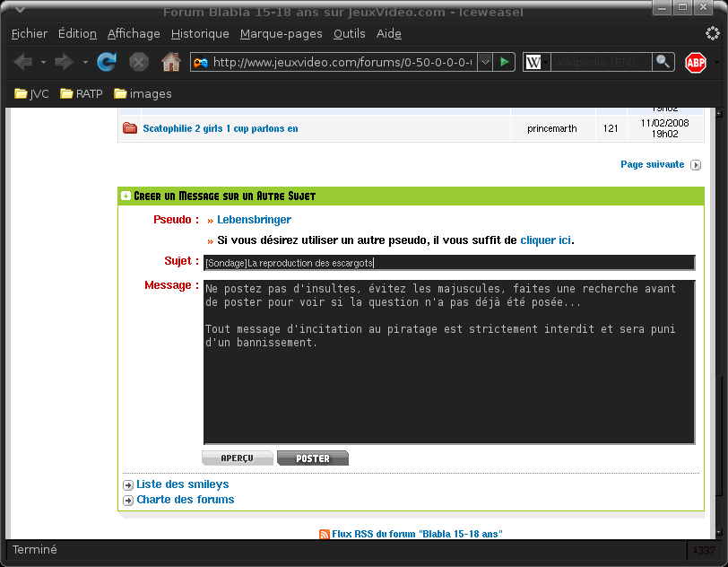Screen dimensions: 728x567
Task: Click the Home button icon
Action: (x=171, y=62)
